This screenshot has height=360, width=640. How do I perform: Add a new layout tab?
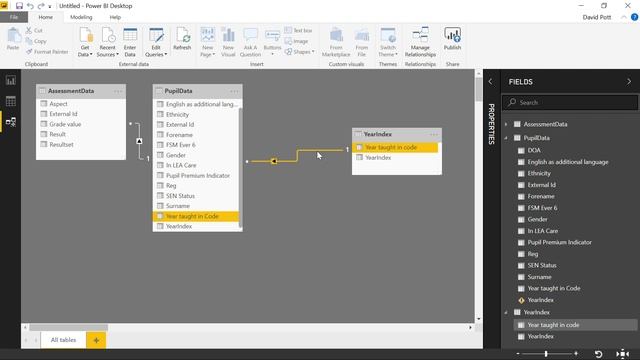pyautogui.click(x=96, y=340)
